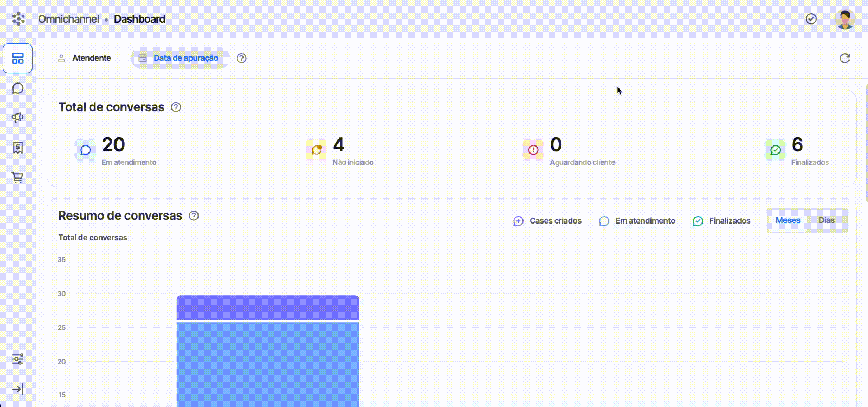Click the checkmark status icon in header
Viewport: 868px width, 407px height.
[x=811, y=19]
